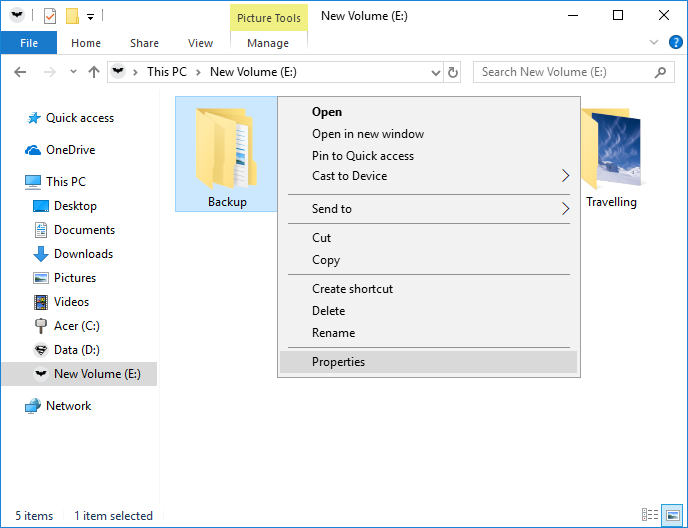Switch to large icons view in status bar
Viewport: 688px width, 528px height.
[673, 516]
